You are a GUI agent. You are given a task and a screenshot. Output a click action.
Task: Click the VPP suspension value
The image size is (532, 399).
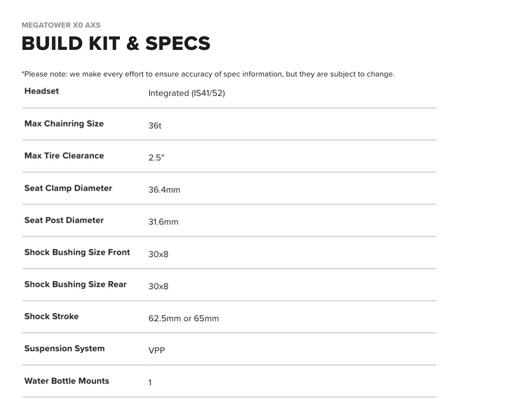tap(156, 351)
